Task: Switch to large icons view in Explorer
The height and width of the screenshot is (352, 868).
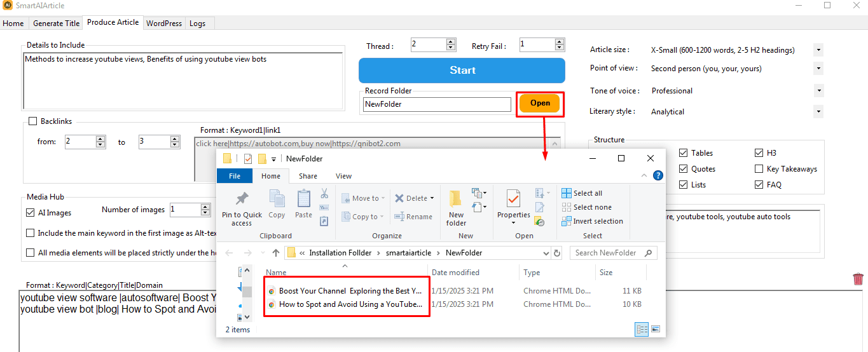Action: (x=656, y=329)
